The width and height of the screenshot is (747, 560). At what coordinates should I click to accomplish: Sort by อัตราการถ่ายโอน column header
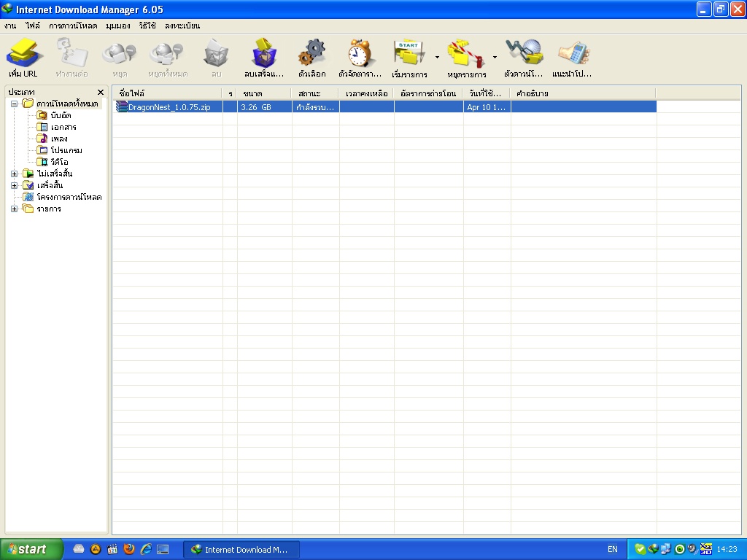(428, 93)
